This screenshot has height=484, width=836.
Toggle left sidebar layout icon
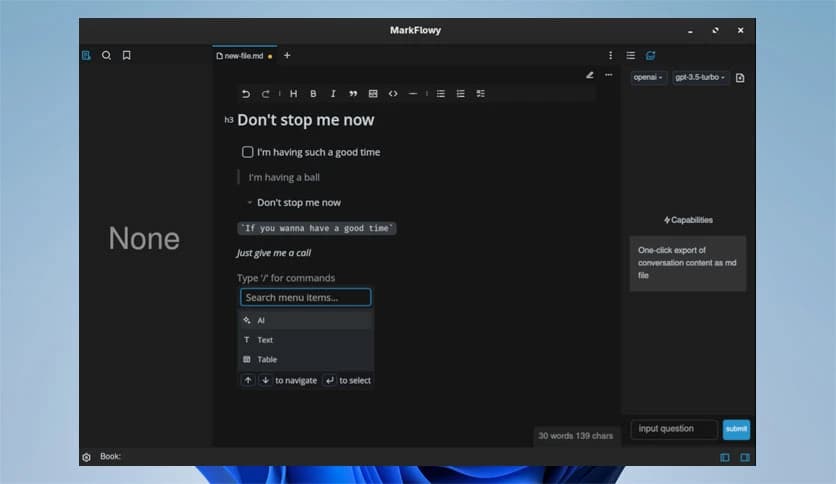click(725, 457)
